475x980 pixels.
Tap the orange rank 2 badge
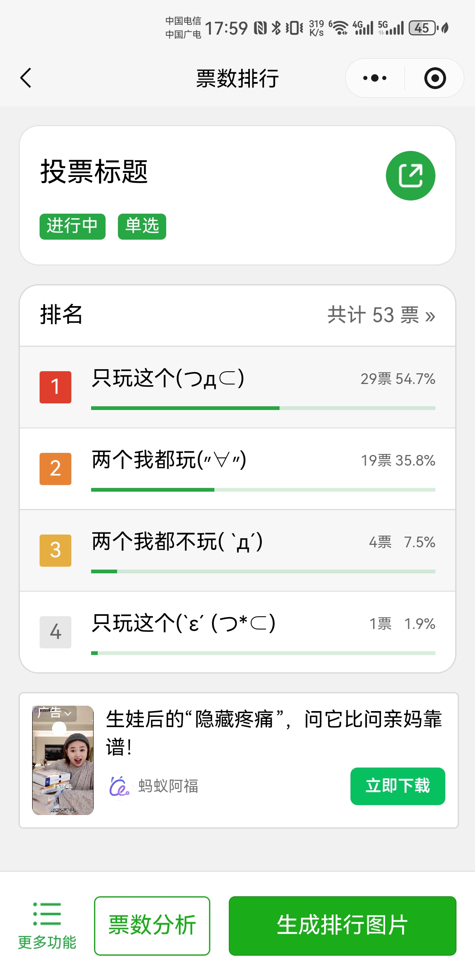pos(55,469)
